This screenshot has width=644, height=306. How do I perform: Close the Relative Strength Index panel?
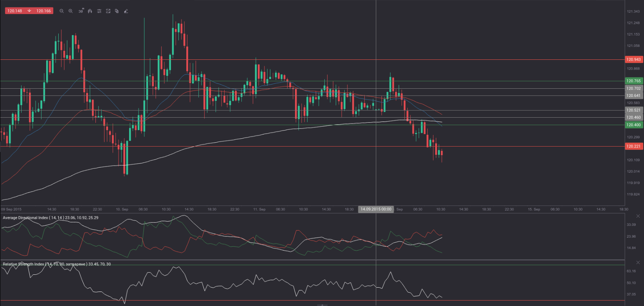(638, 263)
